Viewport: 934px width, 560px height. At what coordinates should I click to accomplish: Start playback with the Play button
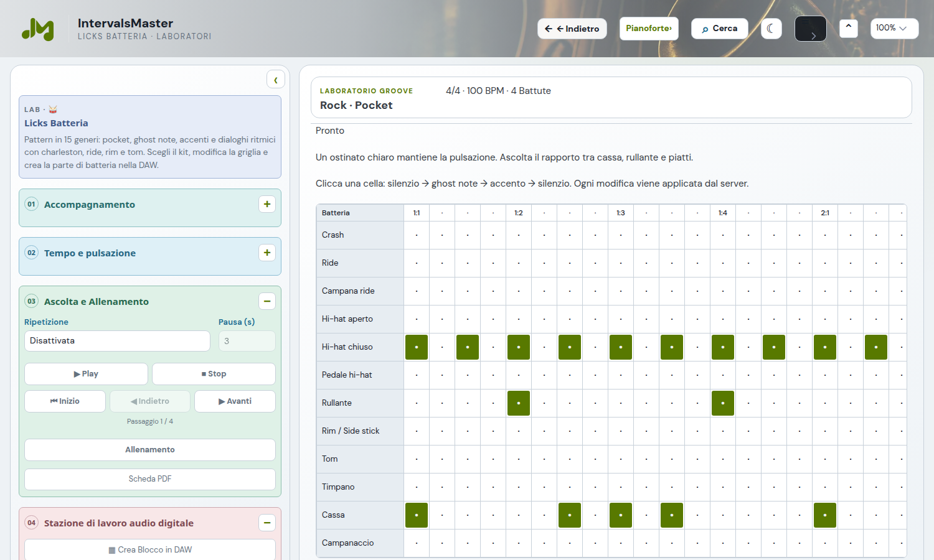click(86, 374)
